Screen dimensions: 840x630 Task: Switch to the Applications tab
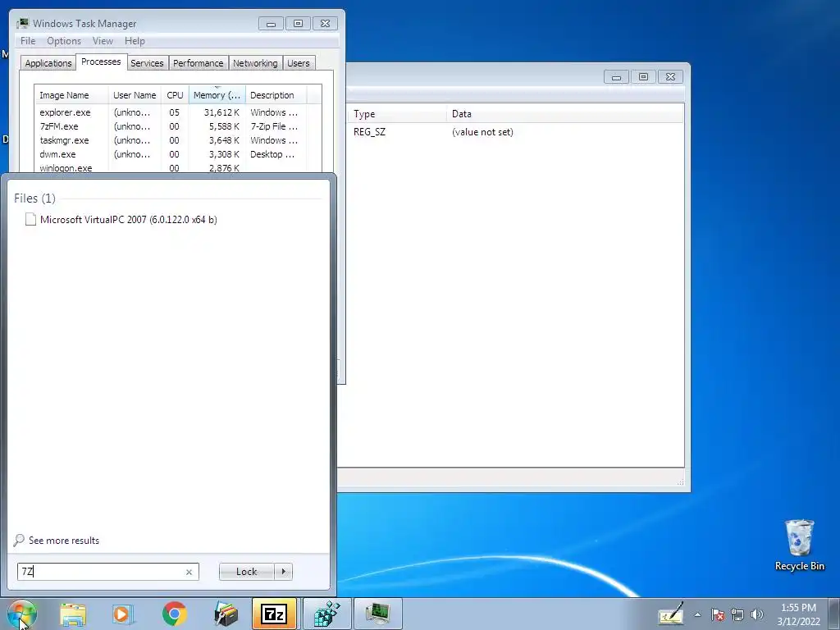(x=48, y=63)
